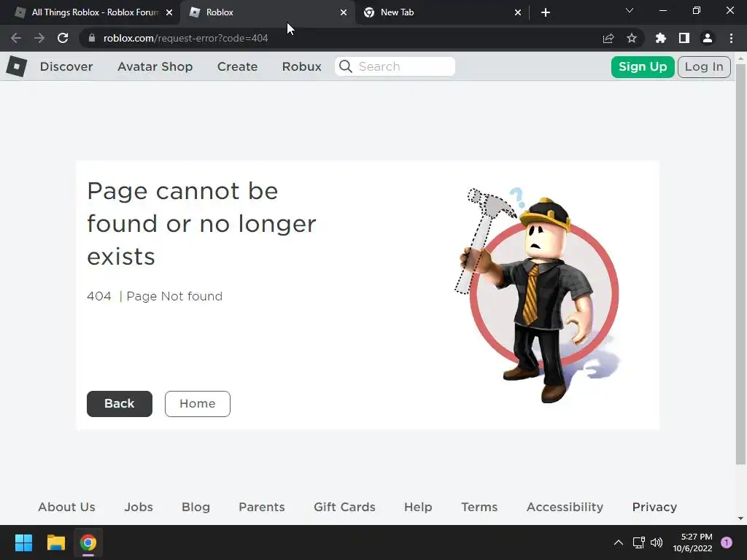
Task: Open the clock and date in the taskbar
Action: 693,542
